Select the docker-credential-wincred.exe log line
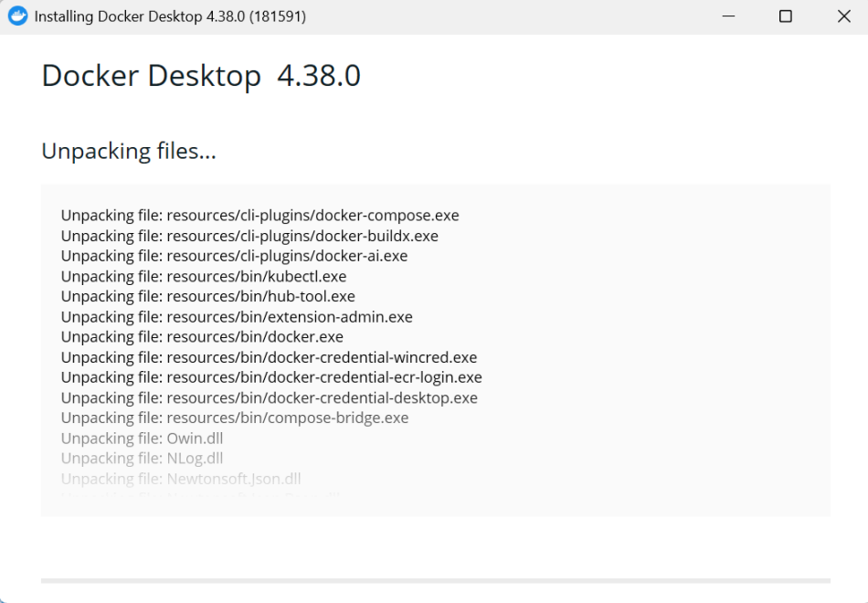 (x=269, y=357)
